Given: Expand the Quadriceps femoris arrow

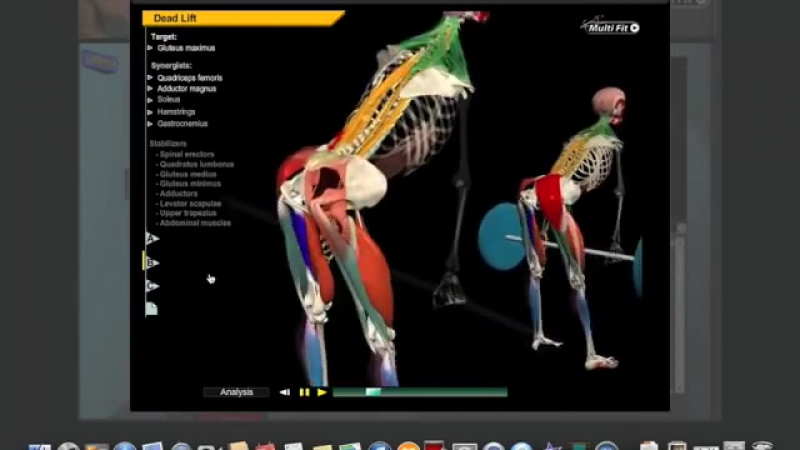Looking at the screenshot, I should [151, 78].
